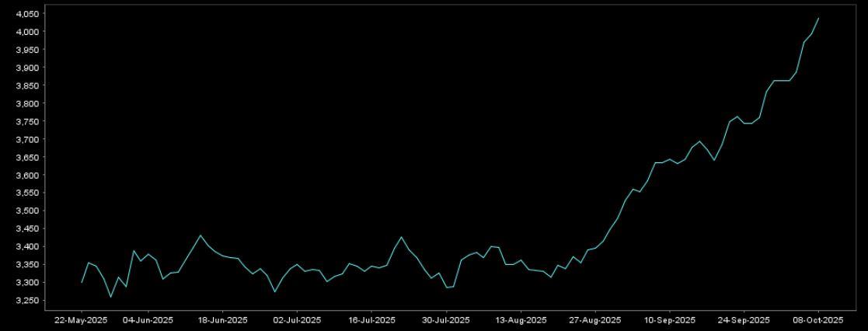Click the 4,050 y-axis label
The image size is (868, 331).
point(29,14)
